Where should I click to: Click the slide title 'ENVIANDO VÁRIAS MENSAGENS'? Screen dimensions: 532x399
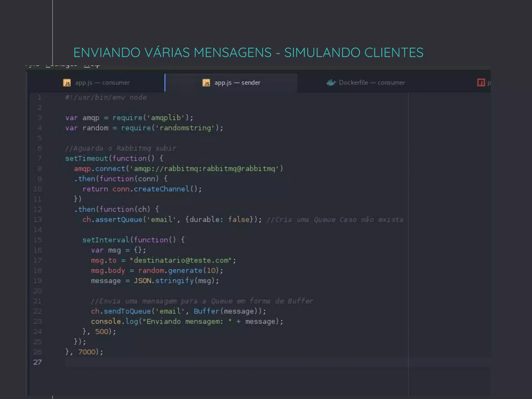pos(172,52)
